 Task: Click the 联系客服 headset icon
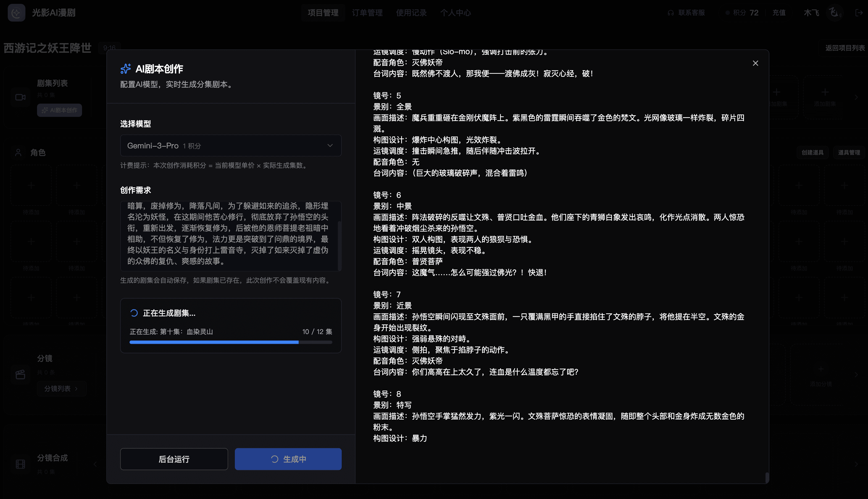pyautogui.click(x=671, y=13)
